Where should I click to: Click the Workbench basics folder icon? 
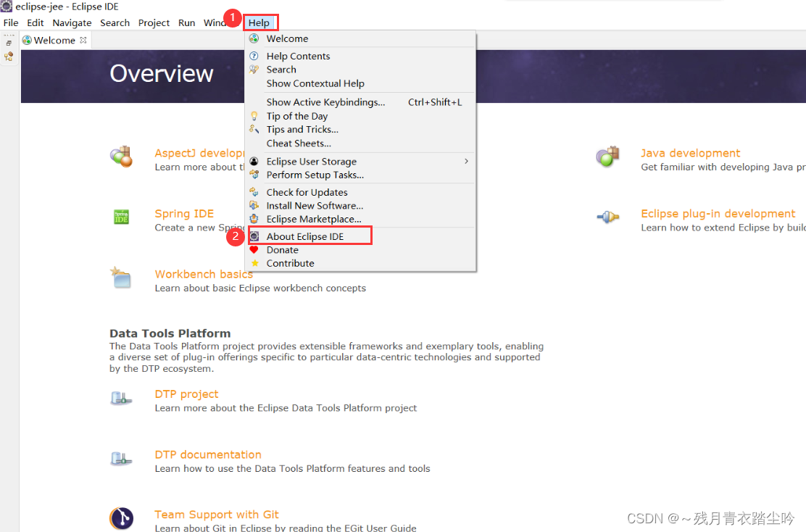pos(121,278)
